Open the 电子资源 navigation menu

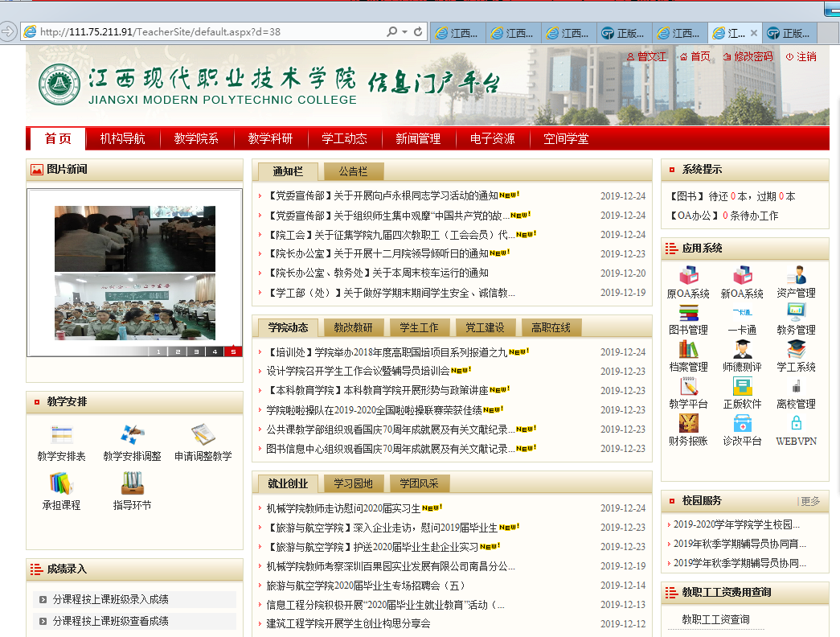coord(492,138)
